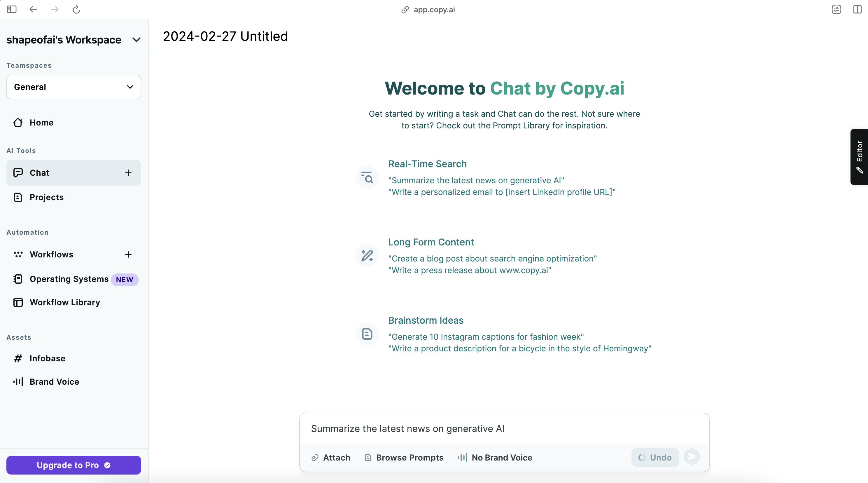
Task: Click the plus icon beside Workflows
Action: 128,254
